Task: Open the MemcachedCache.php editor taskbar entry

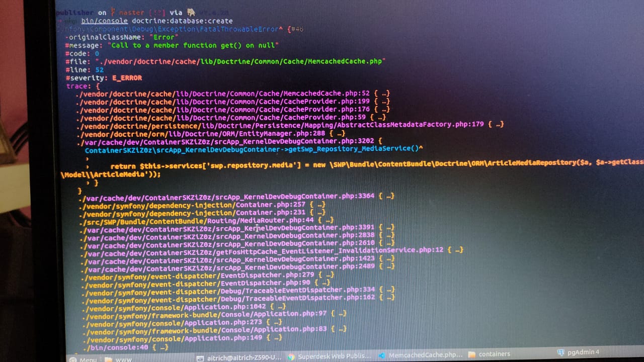Action: pos(421,355)
